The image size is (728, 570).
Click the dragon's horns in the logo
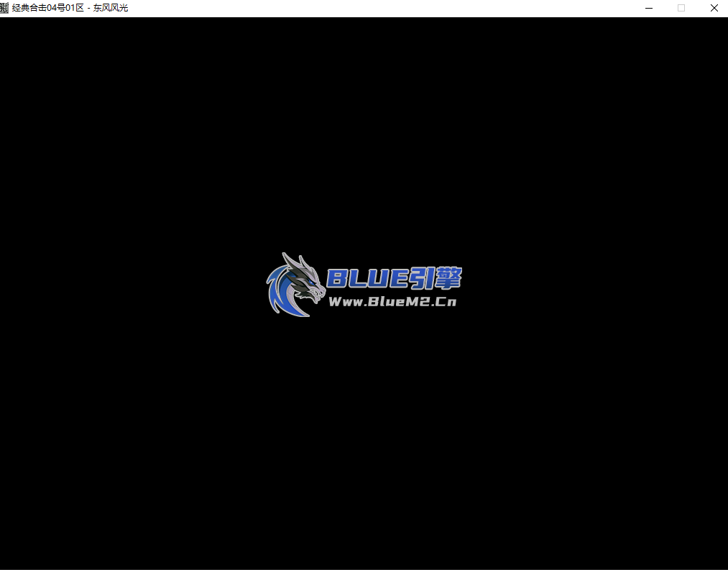(x=291, y=261)
